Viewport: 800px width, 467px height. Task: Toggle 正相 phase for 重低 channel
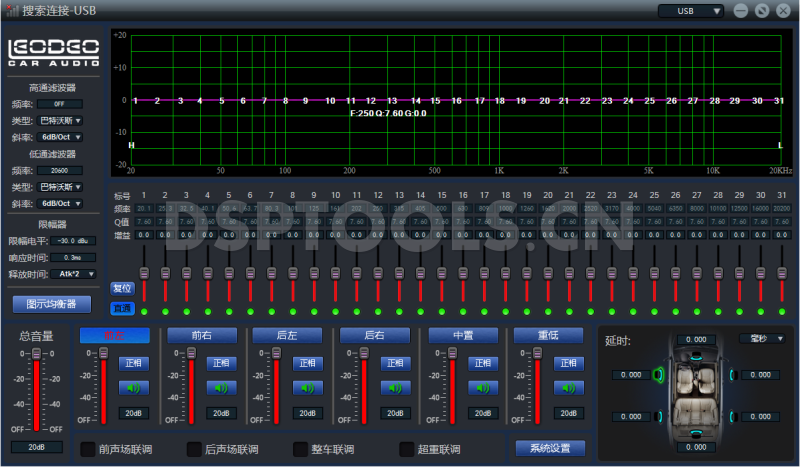(568, 363)
